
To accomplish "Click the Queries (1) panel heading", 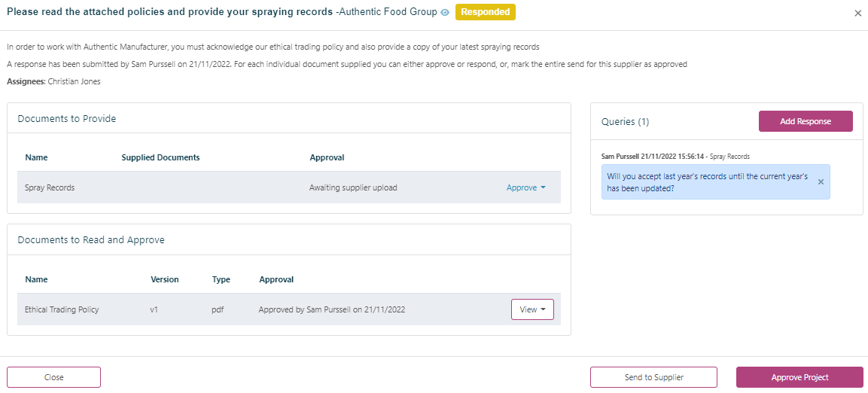I will (625, 121).
